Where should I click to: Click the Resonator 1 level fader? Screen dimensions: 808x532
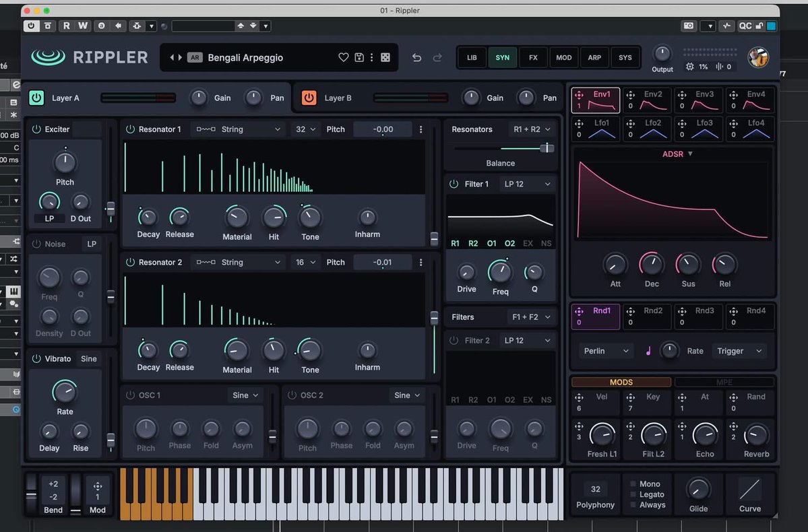[435, 238]
